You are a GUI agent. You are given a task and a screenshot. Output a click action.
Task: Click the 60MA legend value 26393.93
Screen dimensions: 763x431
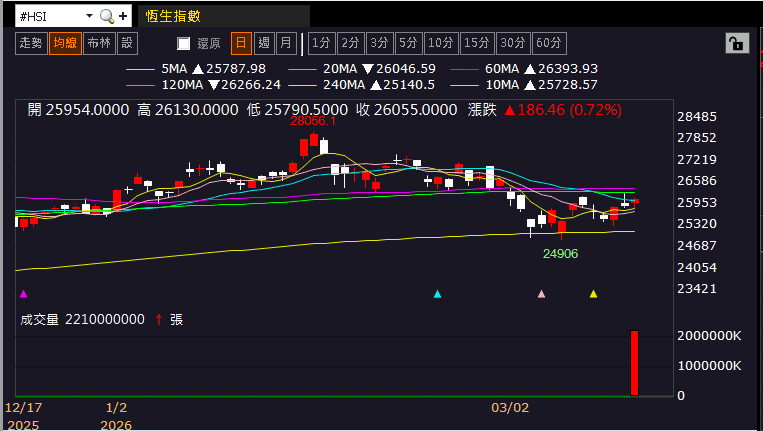coord(568,69)
